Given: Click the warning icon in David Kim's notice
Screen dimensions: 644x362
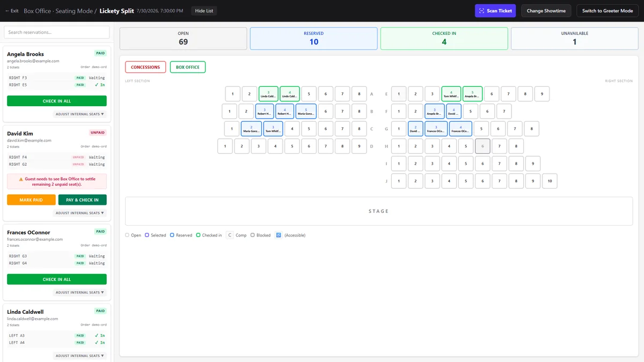Looking at the screenshot, I should (x=21, y=179).
